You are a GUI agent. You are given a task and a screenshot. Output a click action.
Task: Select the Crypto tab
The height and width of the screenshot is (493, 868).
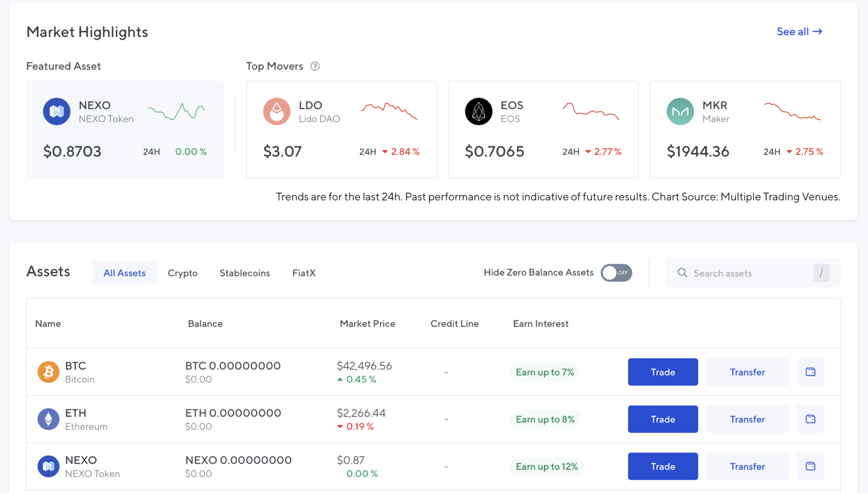click(x=182, y=273)
